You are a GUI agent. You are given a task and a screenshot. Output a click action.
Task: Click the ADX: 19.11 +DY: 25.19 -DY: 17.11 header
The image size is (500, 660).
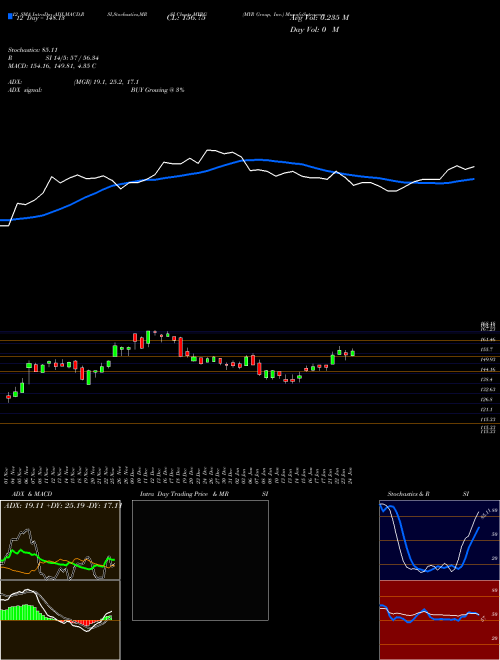click(62, 505)
